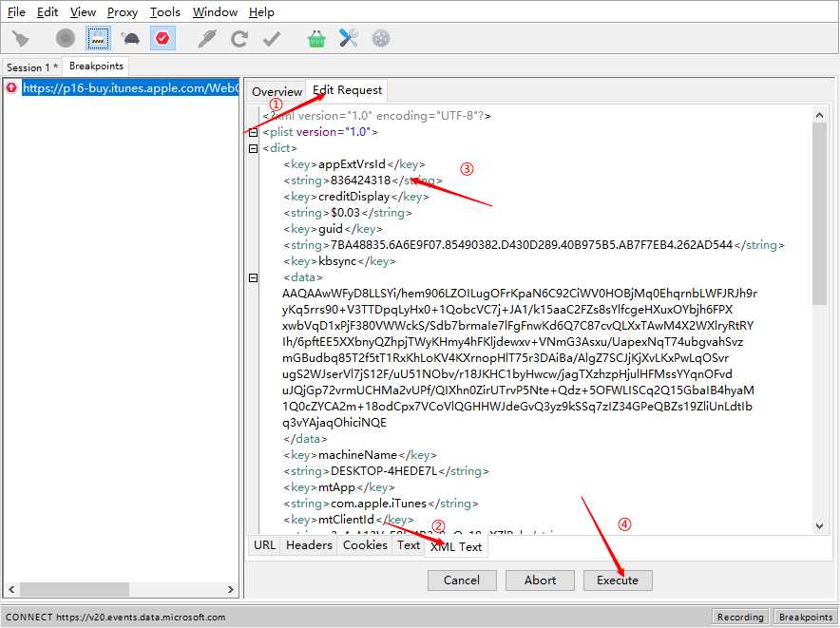840x628 pixels.
Task: Click the appExtVrsId key text
Action: pos(352,164)
